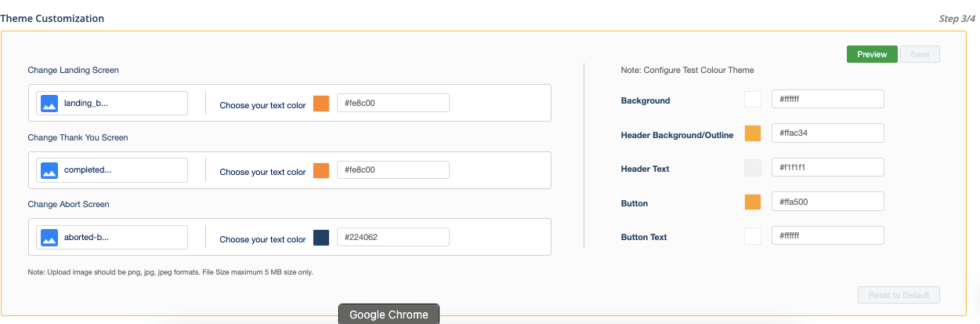This screenshot has width=980, height=324.
Task: Click the Google Chrome tooltip label
Action: (389, 314)
